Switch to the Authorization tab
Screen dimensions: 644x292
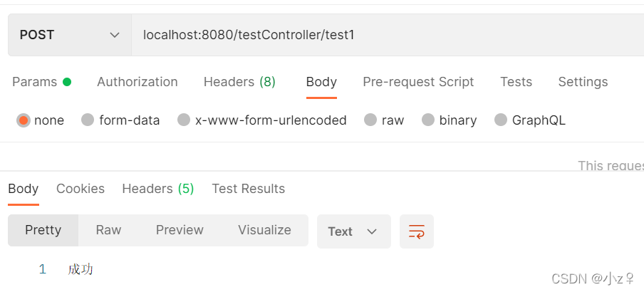[x=137, y=82]
